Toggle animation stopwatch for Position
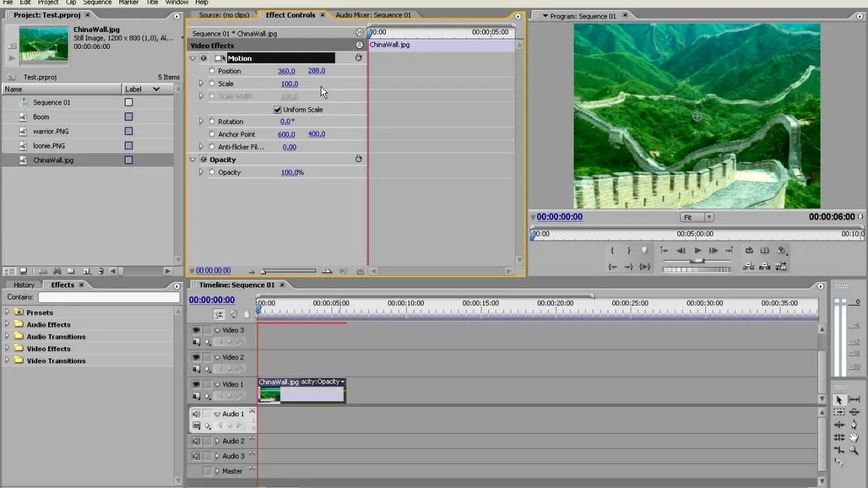 click(x=212, y=71)
